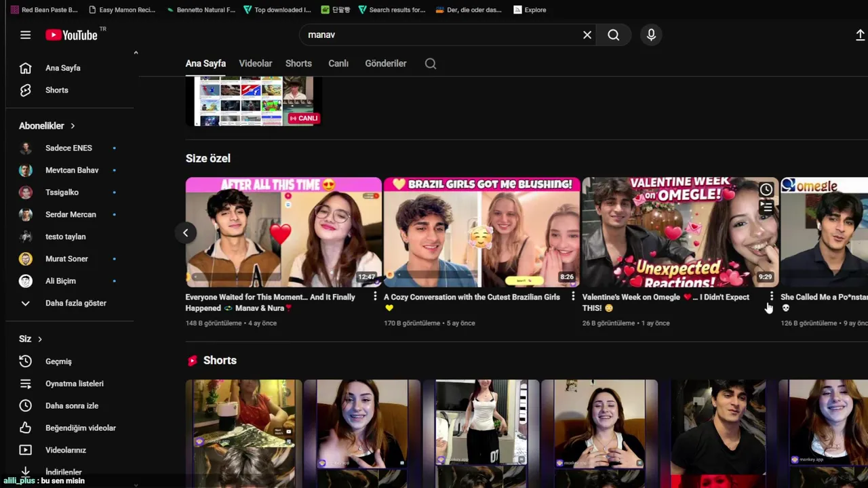Screen dimensions: 868x488
Task: Switch to Canlı tab
Action: click(338, 63)
